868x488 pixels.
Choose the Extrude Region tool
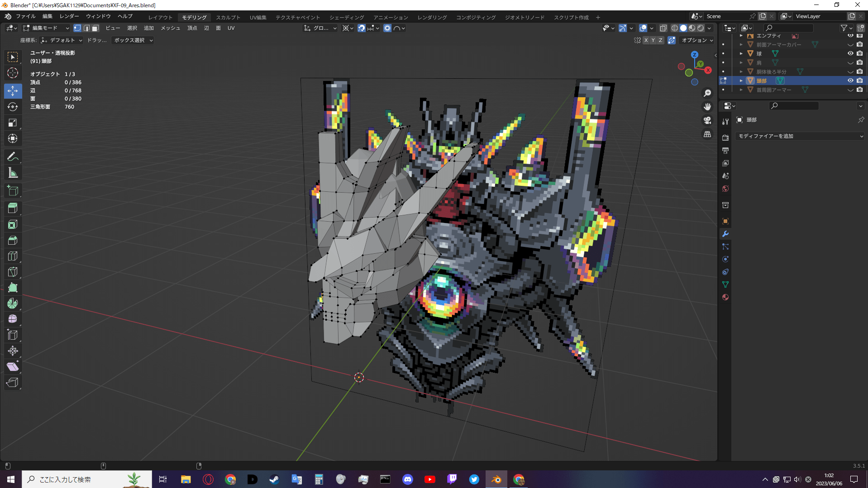click(13, 208)
